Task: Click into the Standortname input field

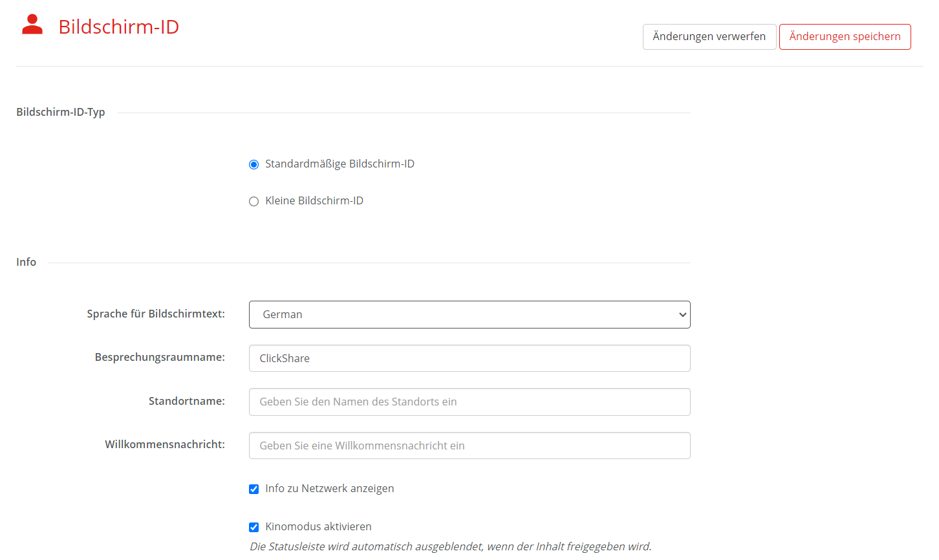Action: [x=469, y=402]
